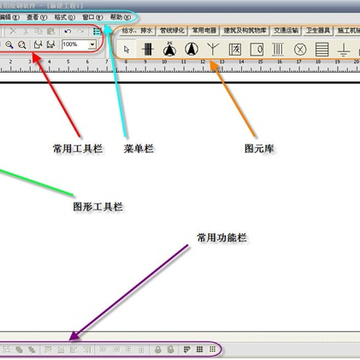Click the delete (X) toolbar icon
The width and height of the screenshot is (360, 360).
pyautogui.click(x=13, y=31)
